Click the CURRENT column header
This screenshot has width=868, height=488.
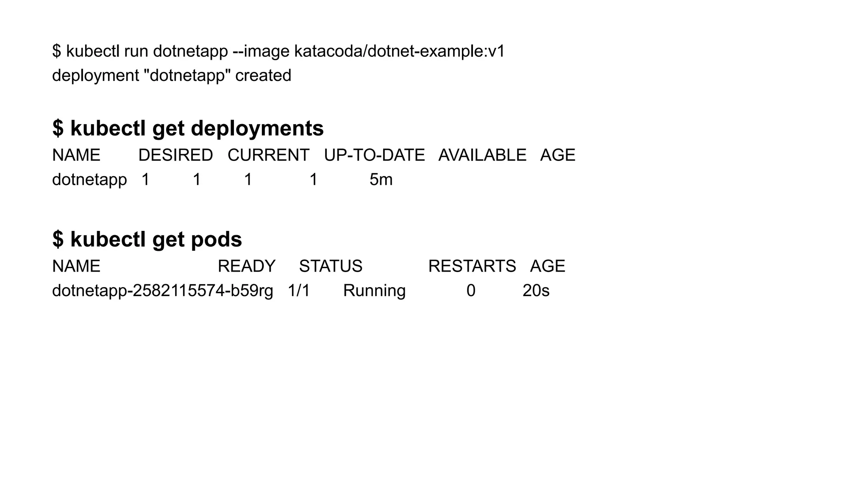[x=268, y=155]
